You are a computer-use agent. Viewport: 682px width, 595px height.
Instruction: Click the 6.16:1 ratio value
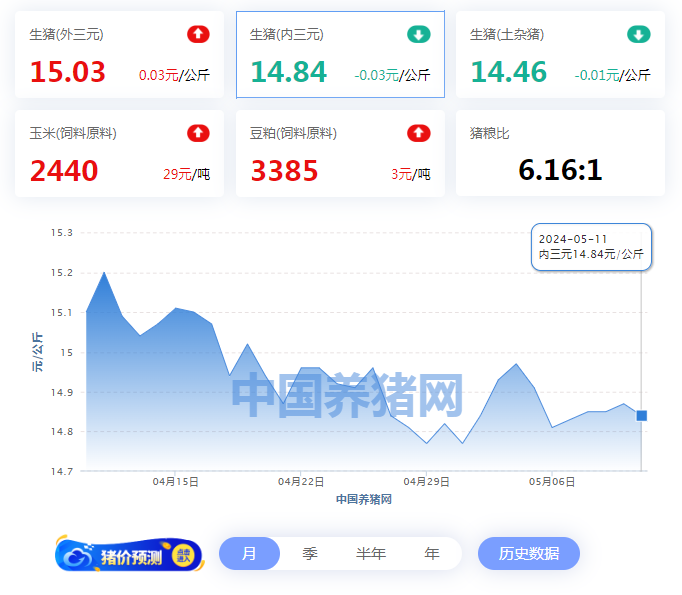click(x=560, y=170)
